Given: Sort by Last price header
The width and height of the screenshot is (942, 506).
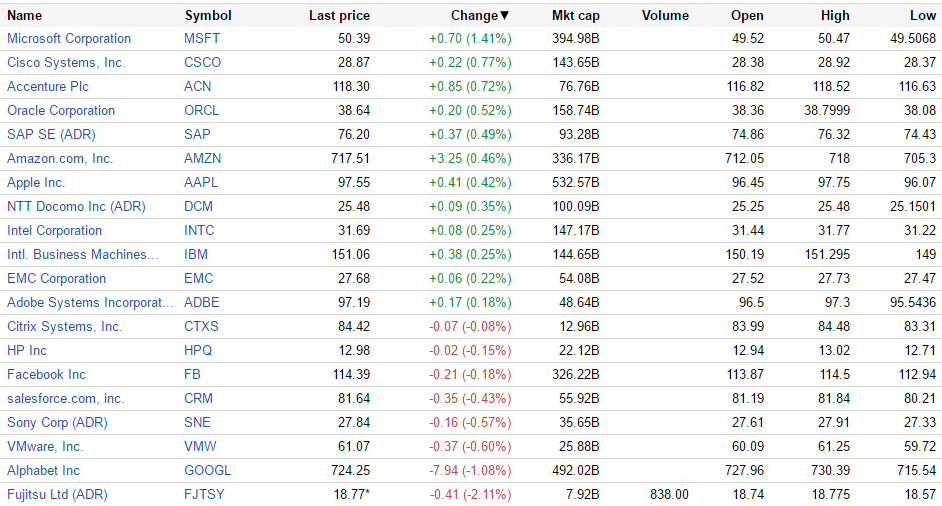Looking at the screenshot, I should tap(339, 15).
